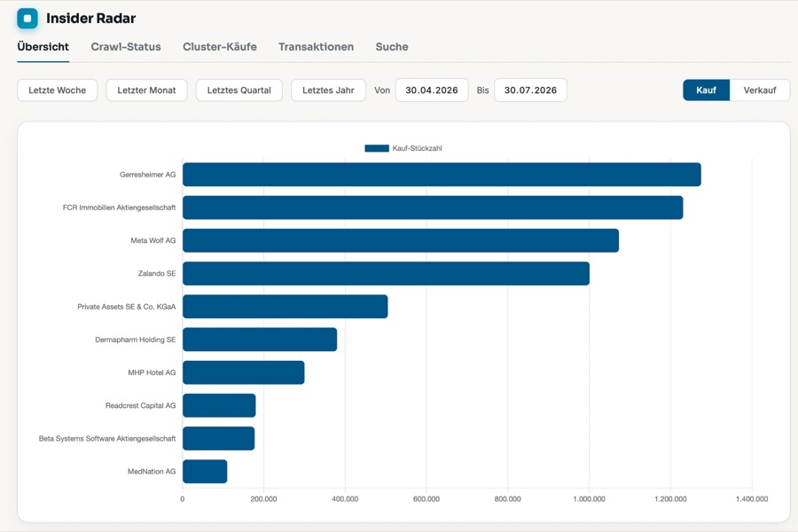Edit the Von date 30.04.2026
Image resolution: width=798 pixels, height=532 pixels.
click(432, 90)
